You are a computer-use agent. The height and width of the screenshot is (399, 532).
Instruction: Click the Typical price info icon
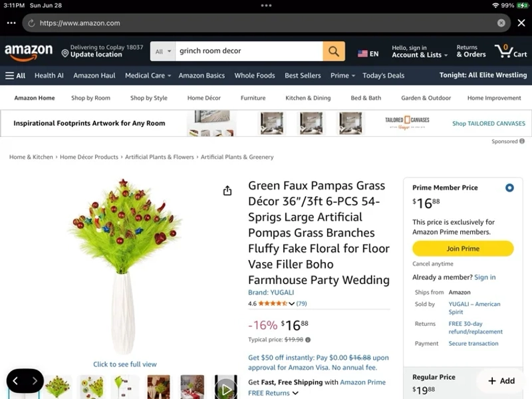coord(308,340)
